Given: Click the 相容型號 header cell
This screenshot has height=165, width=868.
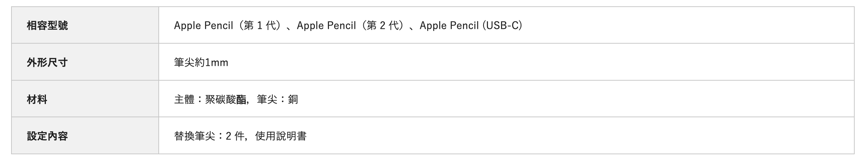Looking at the screenshot, I should pyautogui.click(x=85, y=25).
